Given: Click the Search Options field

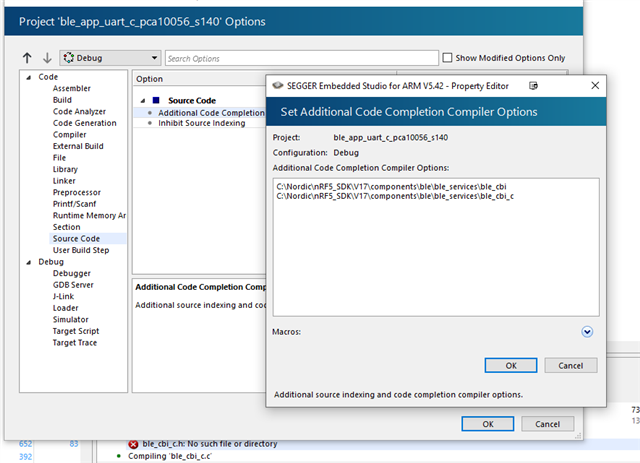Looking at the screenshot, I should (x=302, y=58).
